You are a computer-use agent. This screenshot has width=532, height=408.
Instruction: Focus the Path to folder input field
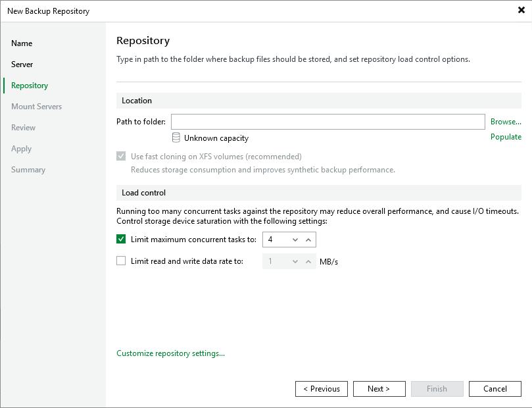pos(327,122)
